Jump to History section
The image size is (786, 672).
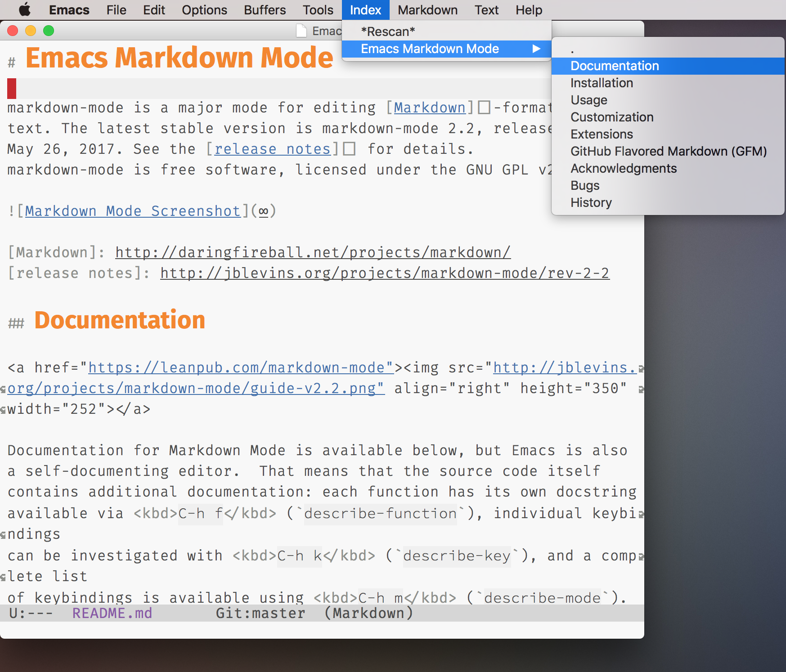668,202
